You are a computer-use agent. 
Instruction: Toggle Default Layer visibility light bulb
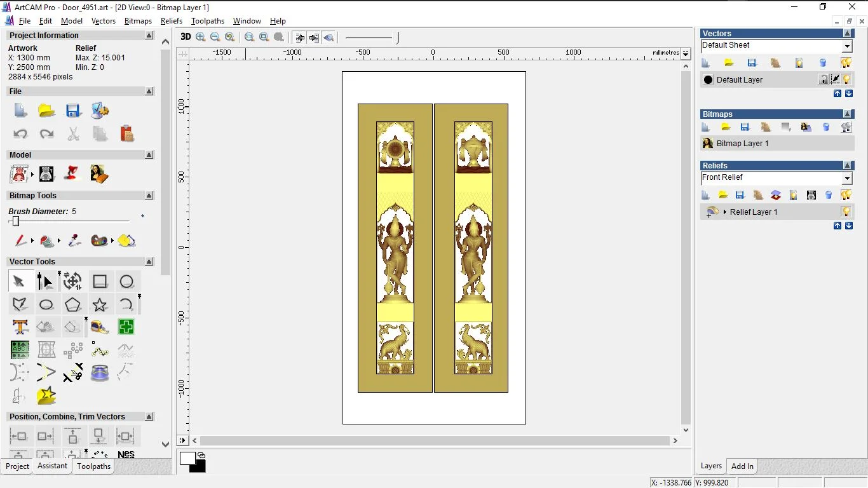(847, 79)
